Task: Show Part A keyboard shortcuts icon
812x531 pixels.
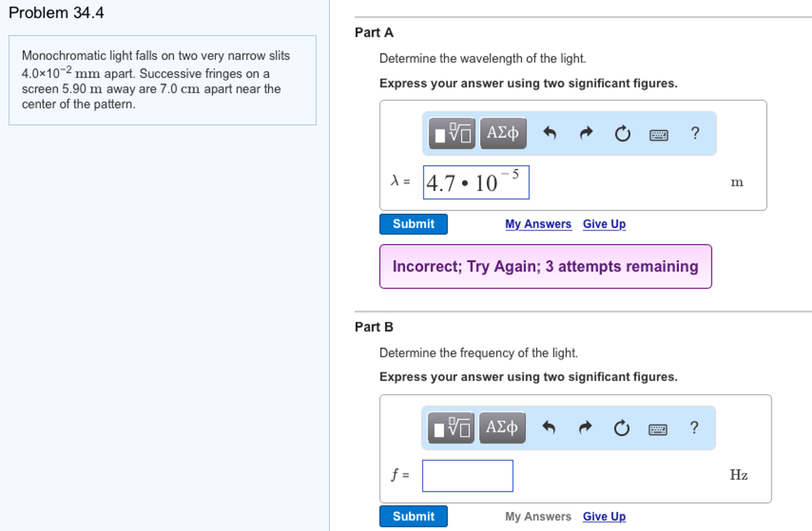Action: (x=658, y=135)
